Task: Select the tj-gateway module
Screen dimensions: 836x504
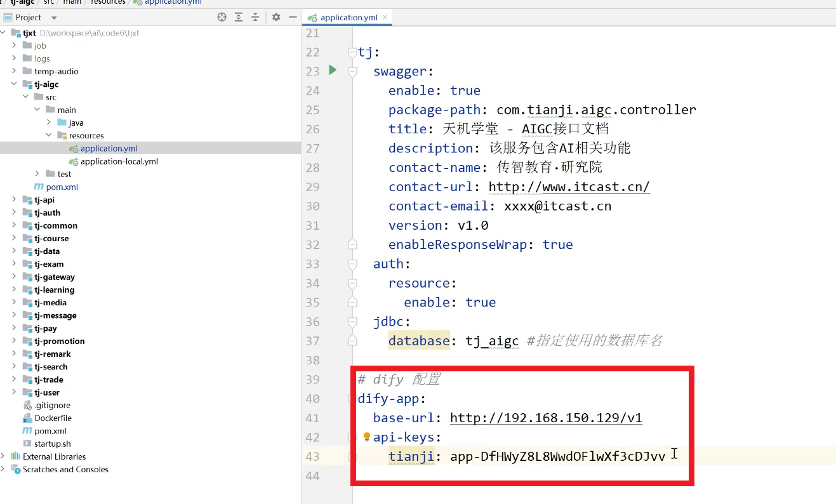Action: 55,277
